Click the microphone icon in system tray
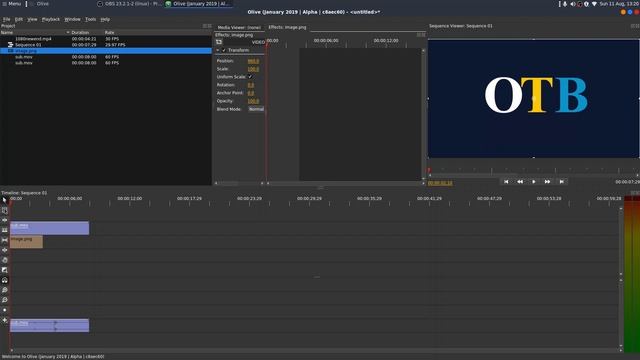Screen dimensions: 640x360 [565, 4]
